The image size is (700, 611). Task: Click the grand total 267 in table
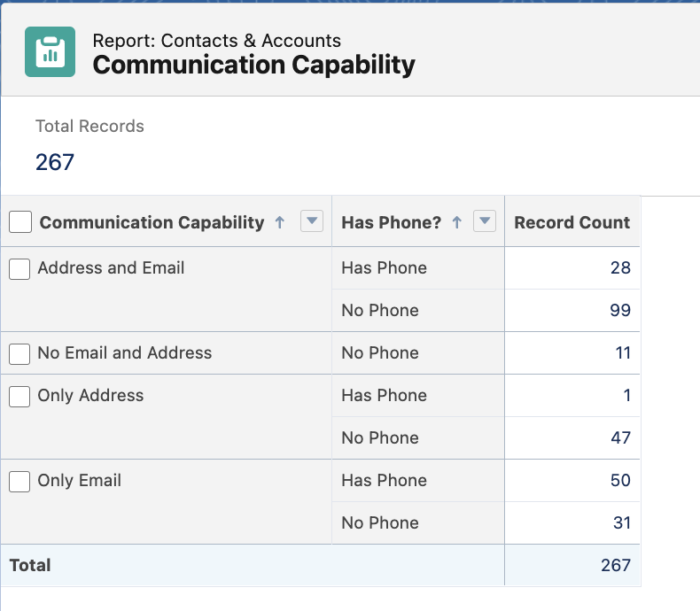point(615,565)
